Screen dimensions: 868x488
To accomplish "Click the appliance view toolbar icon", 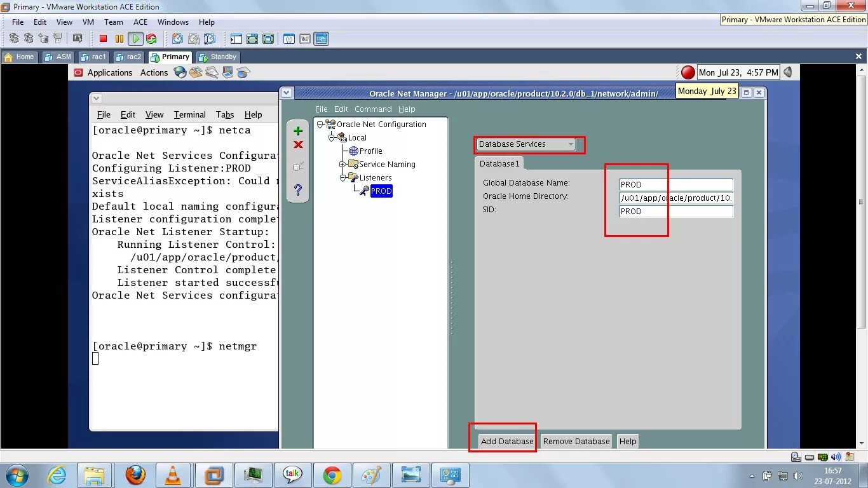I will pos(305,39).
